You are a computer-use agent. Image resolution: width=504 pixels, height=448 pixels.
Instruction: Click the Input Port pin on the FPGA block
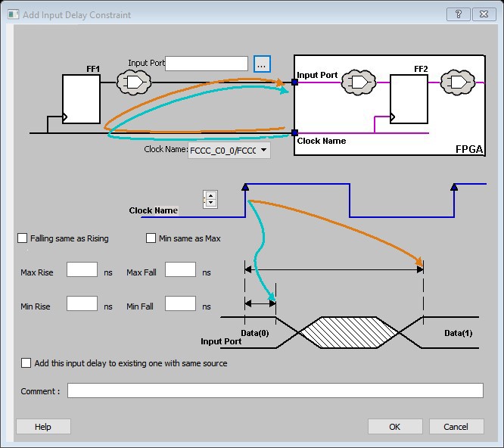pyautogui.click(x=295, y=82)
